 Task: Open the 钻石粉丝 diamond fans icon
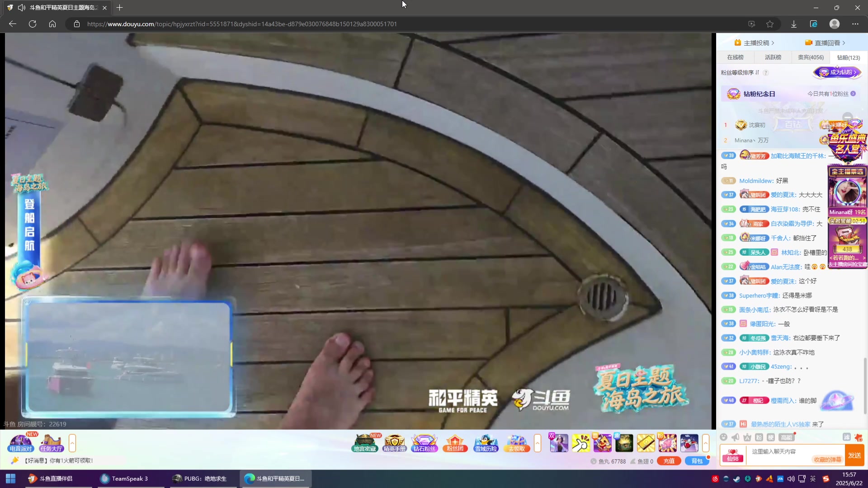424,443
